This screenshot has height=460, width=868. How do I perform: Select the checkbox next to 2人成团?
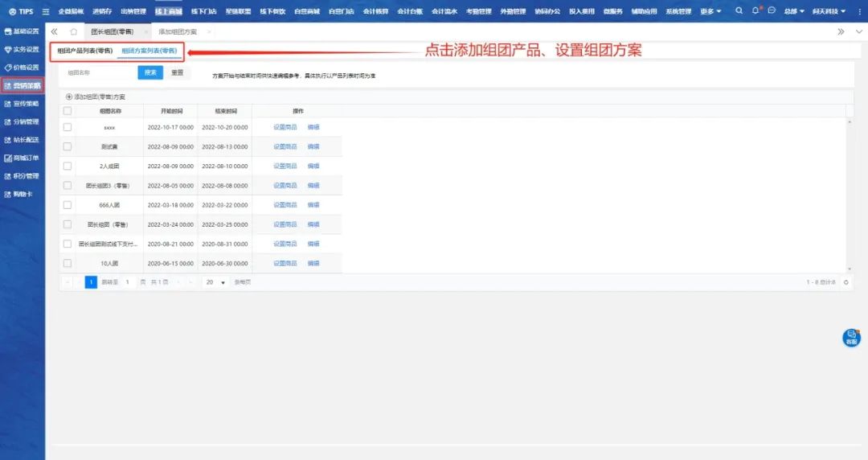[x=68, y=166]
